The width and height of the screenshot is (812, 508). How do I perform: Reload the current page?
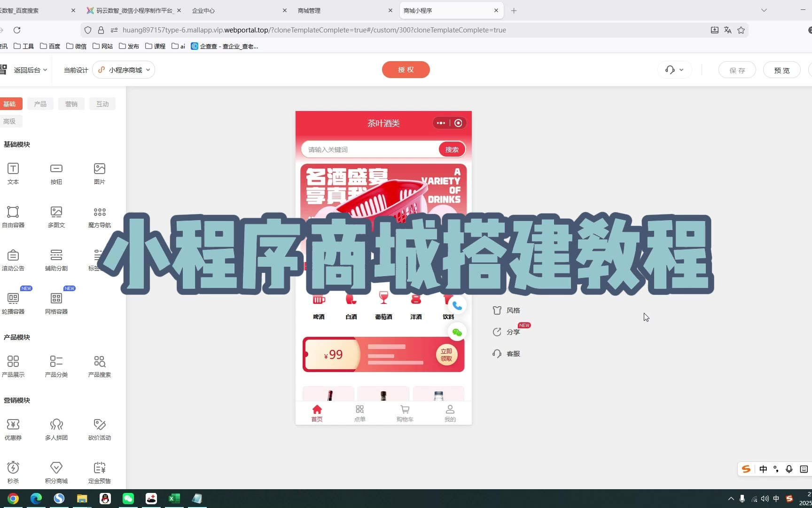(x=17, y=30)
